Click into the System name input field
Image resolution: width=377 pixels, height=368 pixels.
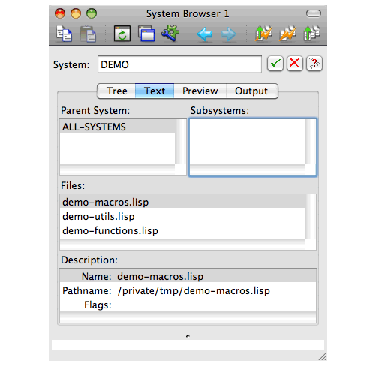(180, 64)
